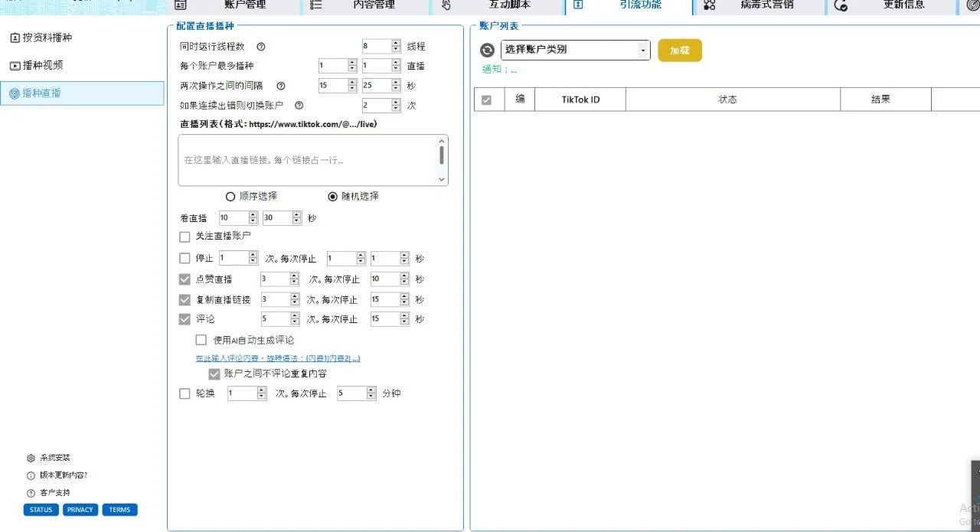Uncheck 账户之间不评论重复内容
Image resolution: width=980 pixels, height=532 pixels.
click(214, 374)
